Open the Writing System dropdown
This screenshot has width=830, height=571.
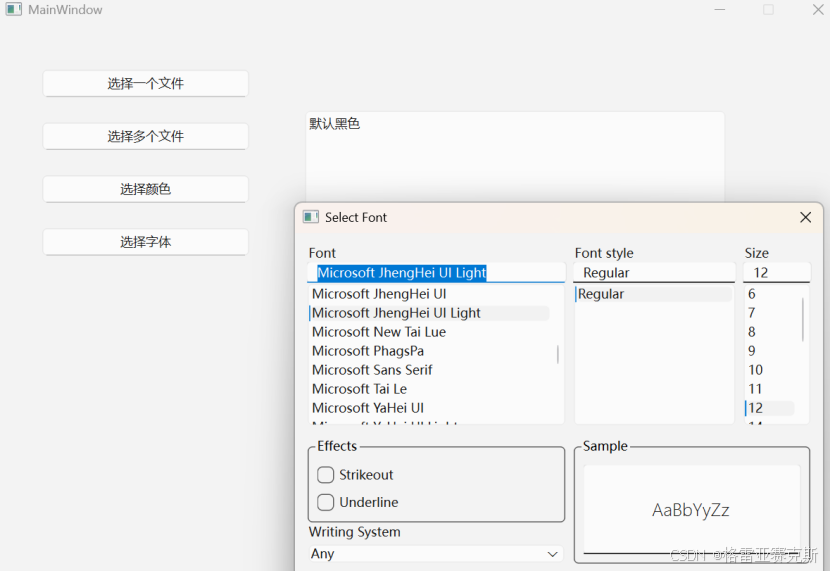[436, 554]
